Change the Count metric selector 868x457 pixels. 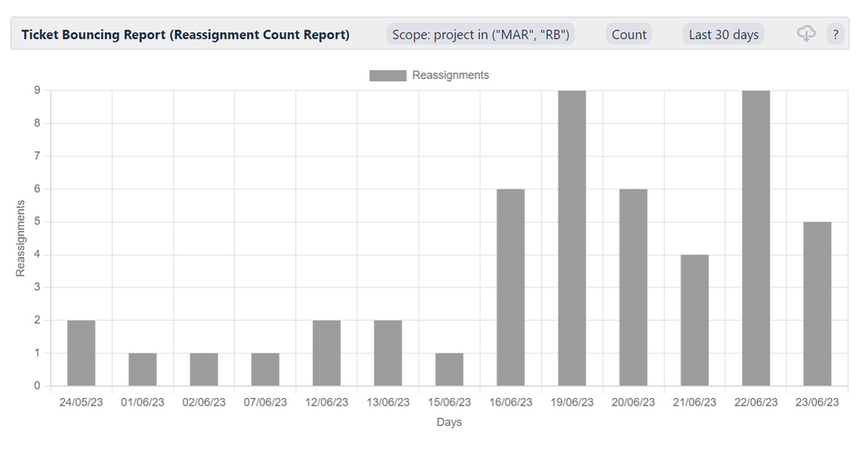[x=629, y=34]
